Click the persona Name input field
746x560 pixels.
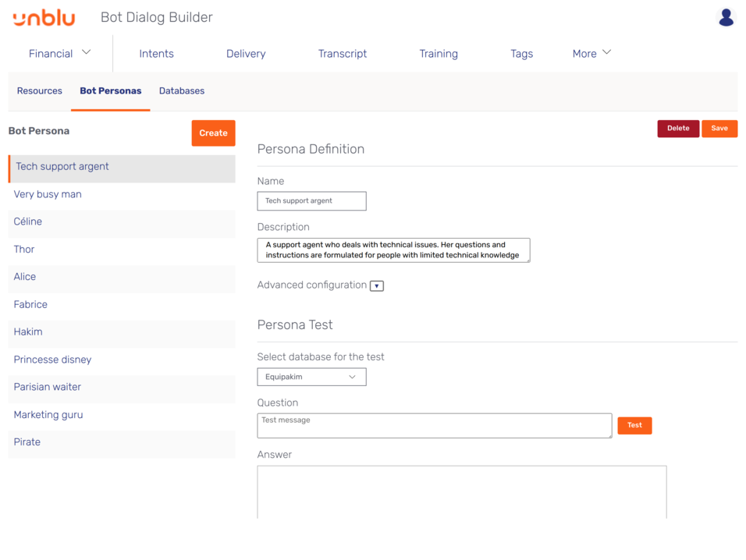pos(311,201)
